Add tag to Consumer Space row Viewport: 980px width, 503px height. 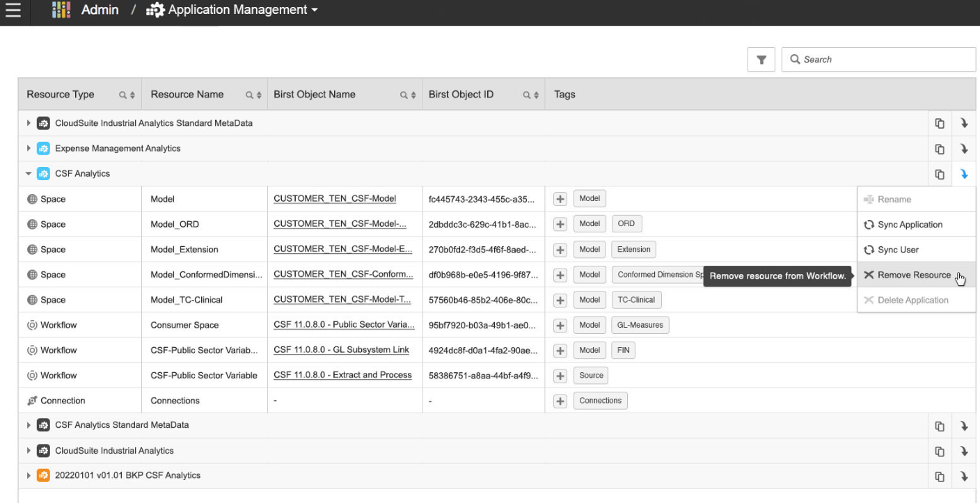(560, 325)
